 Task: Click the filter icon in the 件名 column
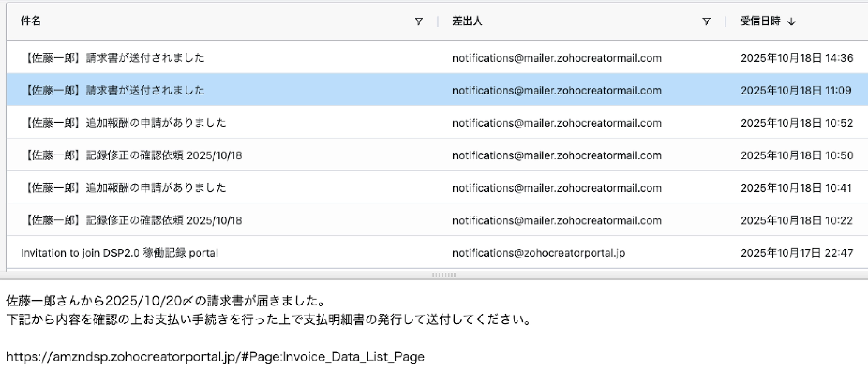click(418, 22)
